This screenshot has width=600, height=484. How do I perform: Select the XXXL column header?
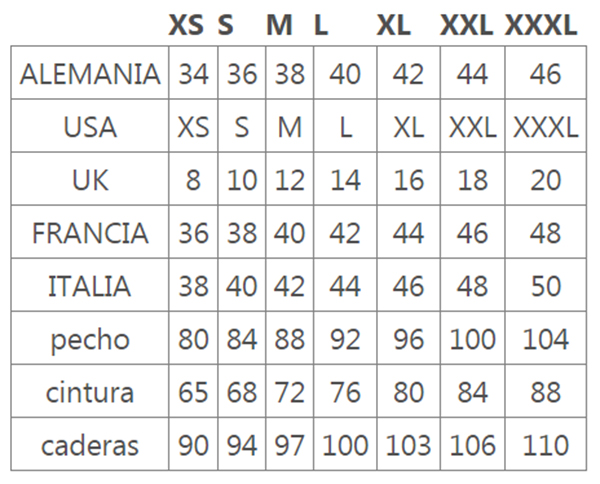541,26
